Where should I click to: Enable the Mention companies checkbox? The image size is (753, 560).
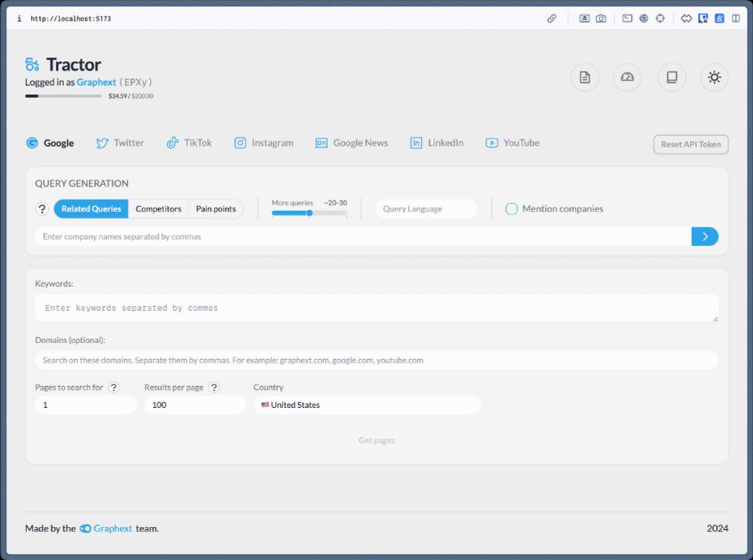(x=511, y=208)
